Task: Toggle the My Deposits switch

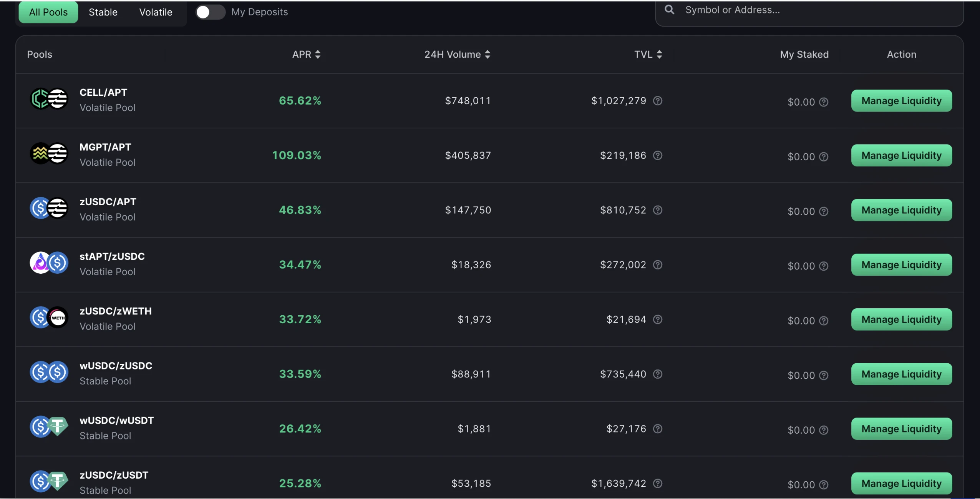Action: pos(210,12)
